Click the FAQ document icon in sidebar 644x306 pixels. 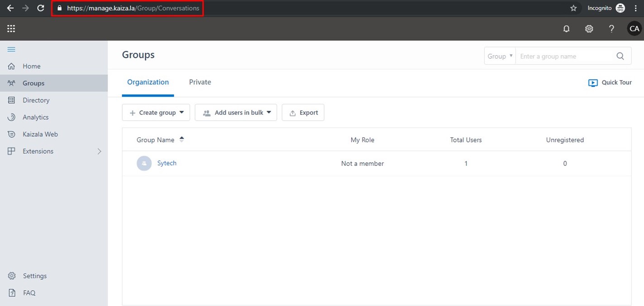pos(12,293)
